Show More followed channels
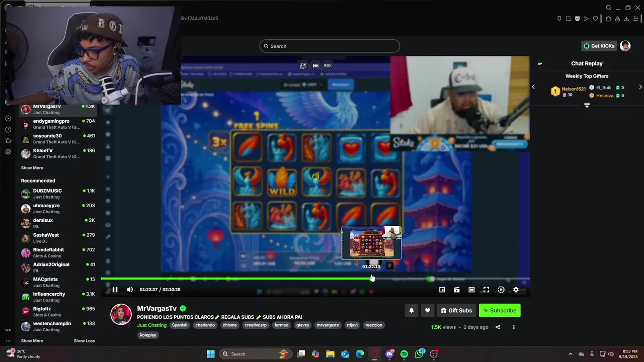644x362 pixels. coord(32,168)
